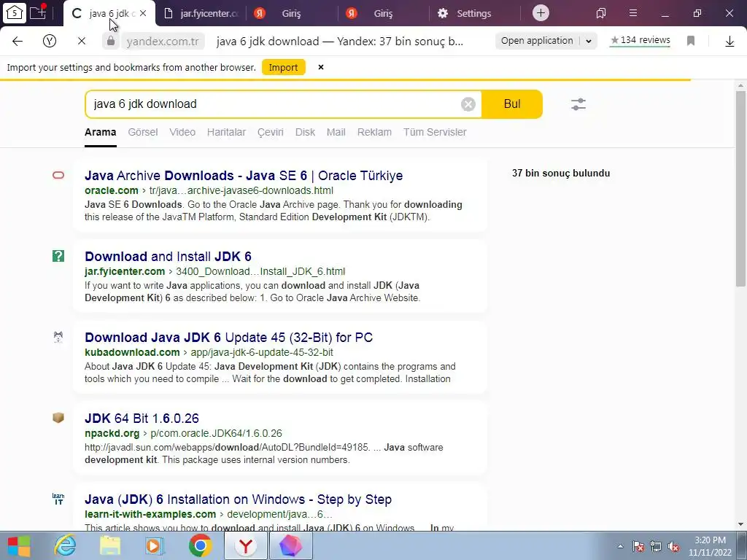This screenshot has height=560, width=747.
Task: Click the page vertical scrollbar thumb
Action: coord(741,189)
